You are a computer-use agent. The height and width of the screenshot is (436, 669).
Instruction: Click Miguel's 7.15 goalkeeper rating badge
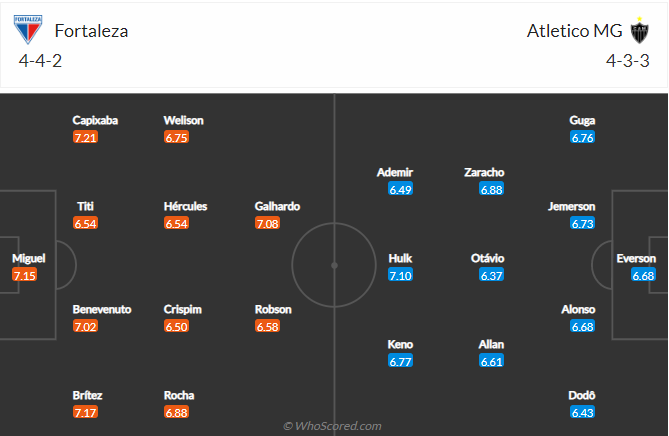click(24, 275)
